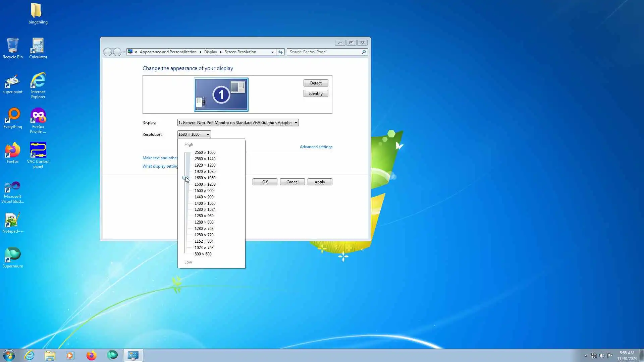
Task: Select 1920 × 1080 resolution
Action: [205, 172]
